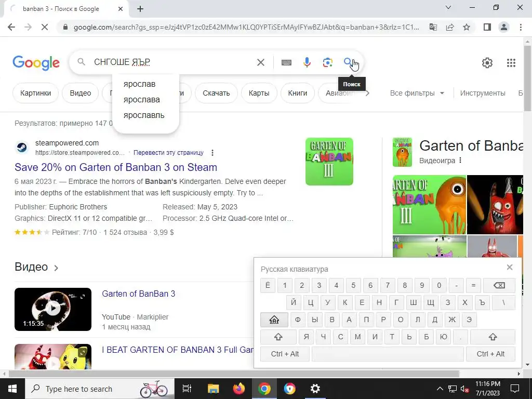Close the Russian keyboard panel
This screenshot has width=532, height=399.
click(x=510, y=268)
